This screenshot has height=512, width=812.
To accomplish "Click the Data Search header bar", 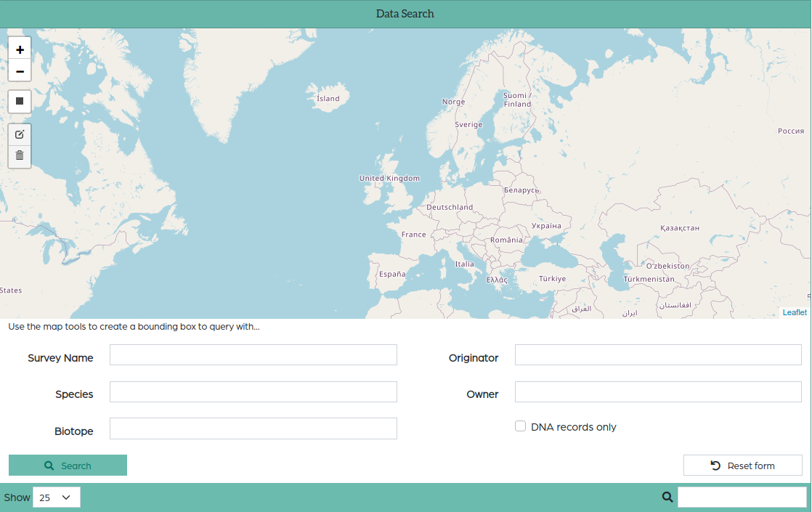I will point(405,14).
